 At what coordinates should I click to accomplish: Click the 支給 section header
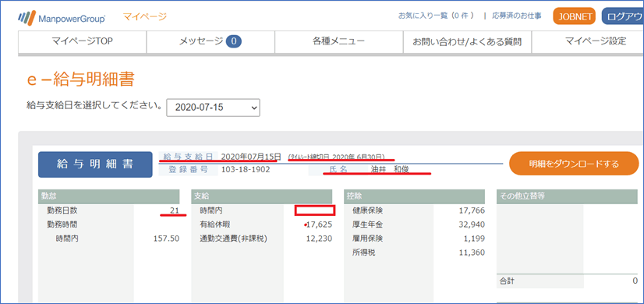pyautogui.click(x=262, y=196)
